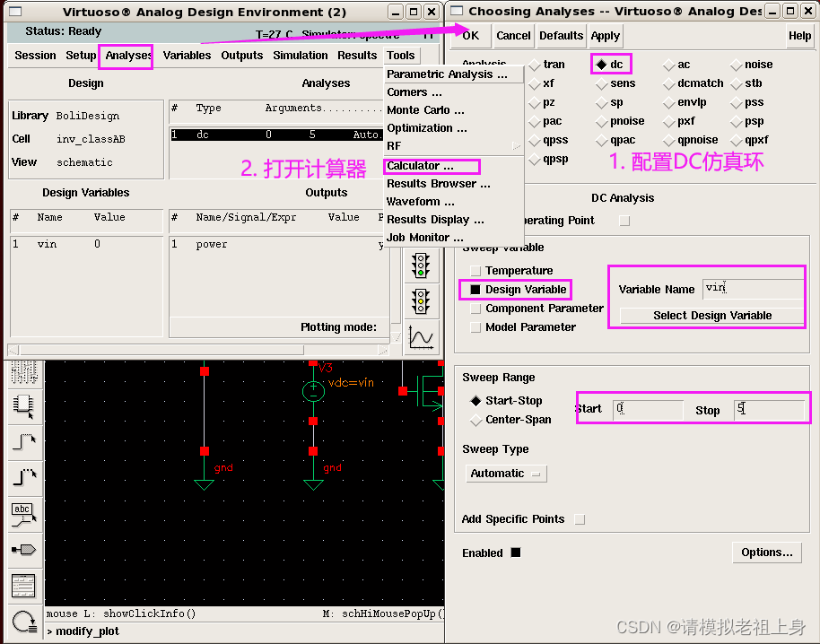
Task: Check the Model Parameter option
Action: [x=475, y=326]
